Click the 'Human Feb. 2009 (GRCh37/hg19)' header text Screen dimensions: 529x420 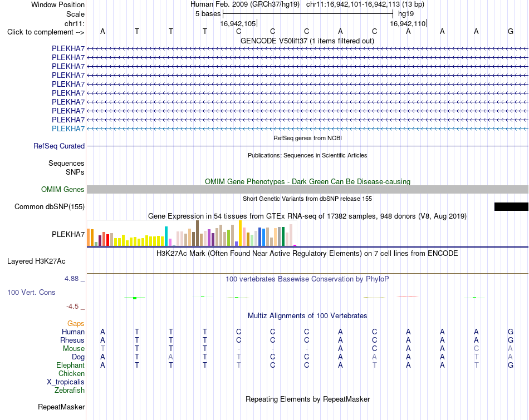(x=245, y=4)
